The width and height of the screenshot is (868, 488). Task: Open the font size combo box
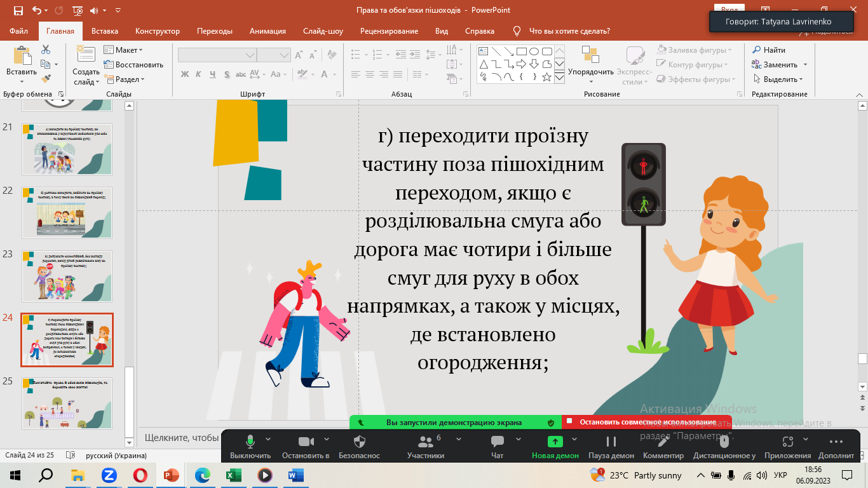[x=274, y=56]
